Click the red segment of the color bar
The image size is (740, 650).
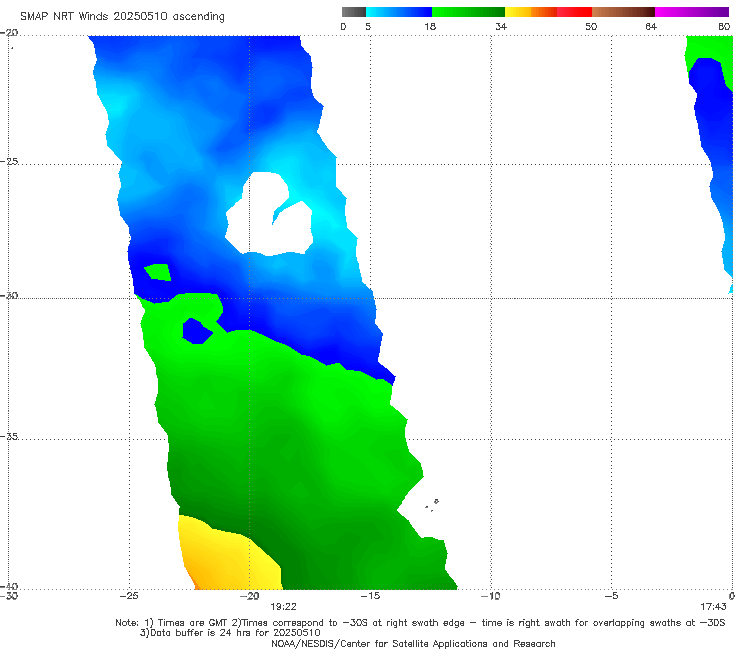tap(574, 12)
